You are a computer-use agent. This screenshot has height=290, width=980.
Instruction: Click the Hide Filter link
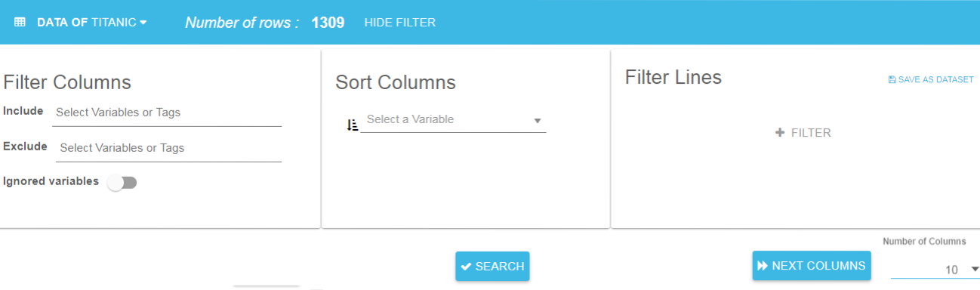tap(400, 23)
